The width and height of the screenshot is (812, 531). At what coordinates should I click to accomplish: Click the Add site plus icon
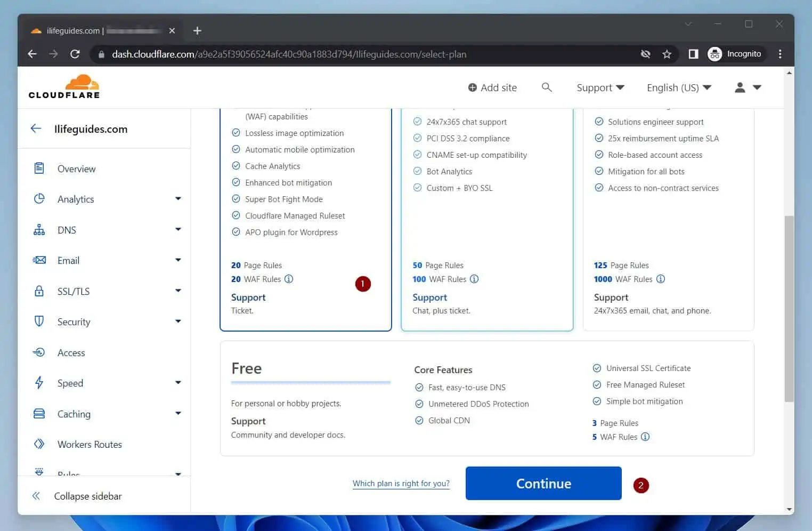472,87
